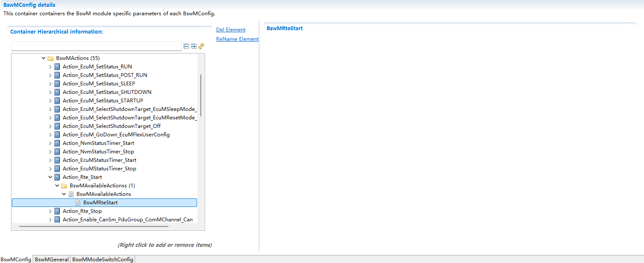Click the refresh tree icon
644x263 pixels.
click(201, 46)
